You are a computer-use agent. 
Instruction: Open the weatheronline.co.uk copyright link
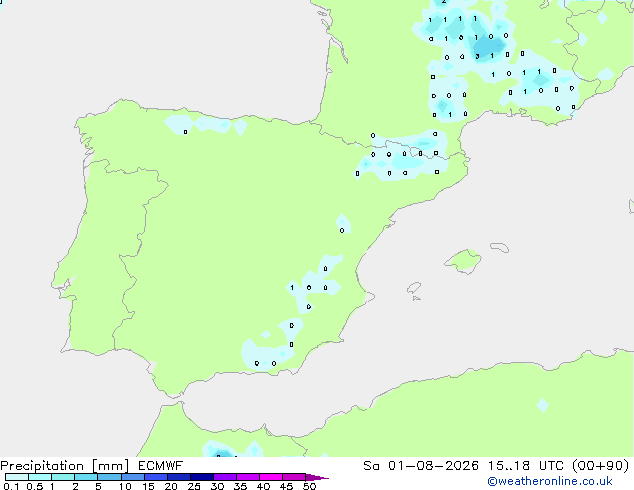click(x=549, y=481)
